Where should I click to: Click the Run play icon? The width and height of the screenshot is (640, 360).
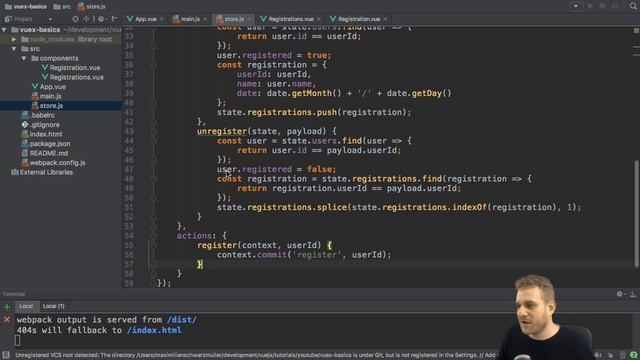[x=590, y=6]
